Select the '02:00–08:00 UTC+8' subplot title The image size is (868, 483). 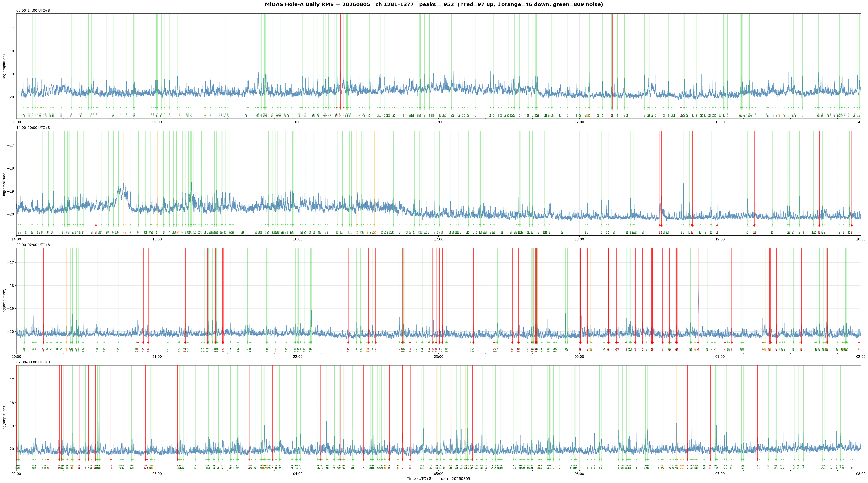[33, 362]
